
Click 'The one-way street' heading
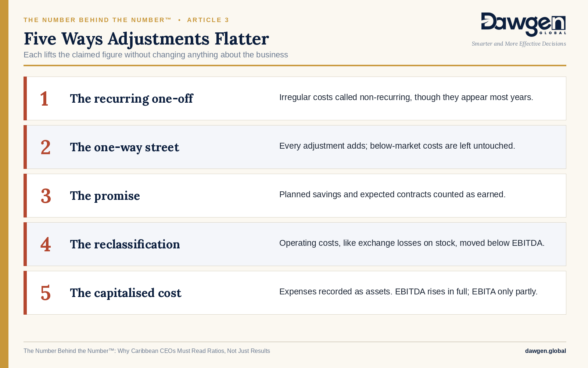tap(125, 147)
